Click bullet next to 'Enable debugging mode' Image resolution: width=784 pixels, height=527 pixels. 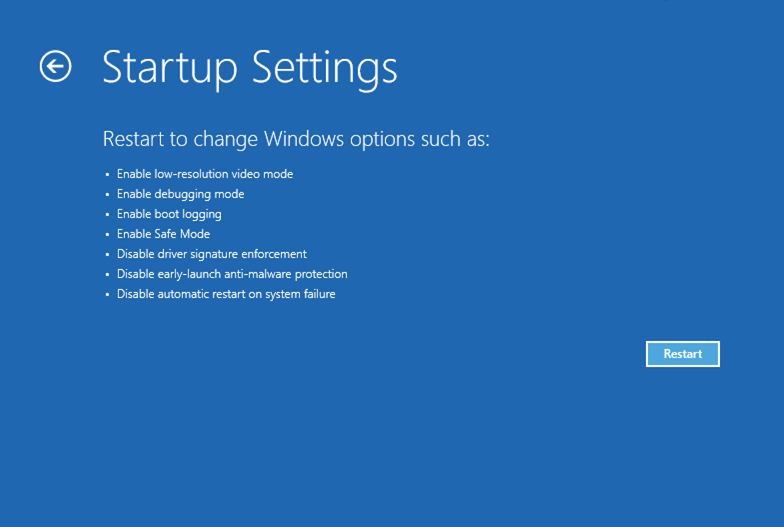(x=107, y=194)
